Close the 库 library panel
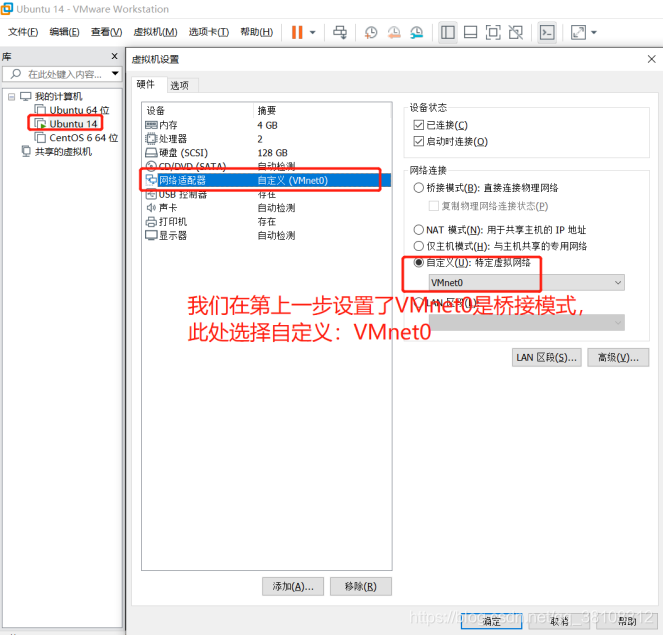This screenshot has height=636, width=663. [x=114, y=56]
